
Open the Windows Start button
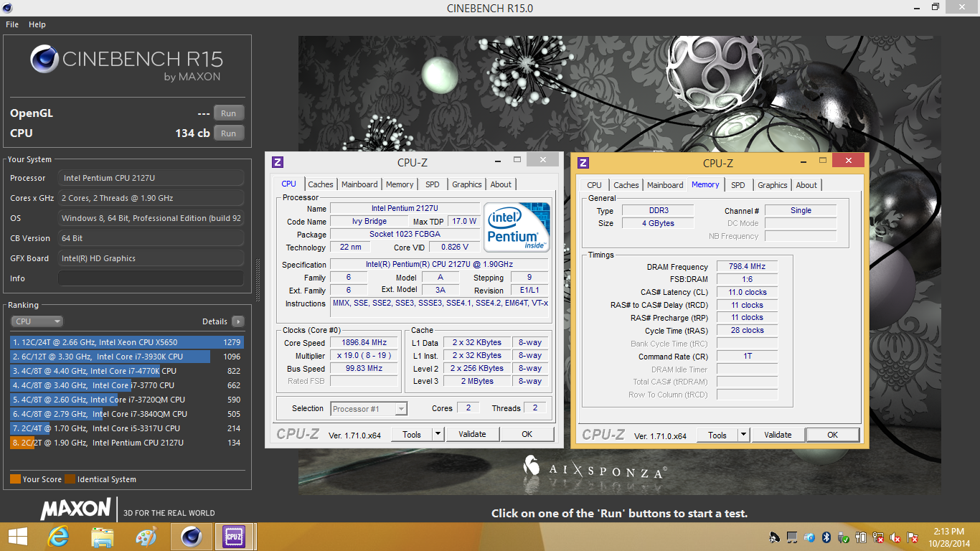pos(17,537)
